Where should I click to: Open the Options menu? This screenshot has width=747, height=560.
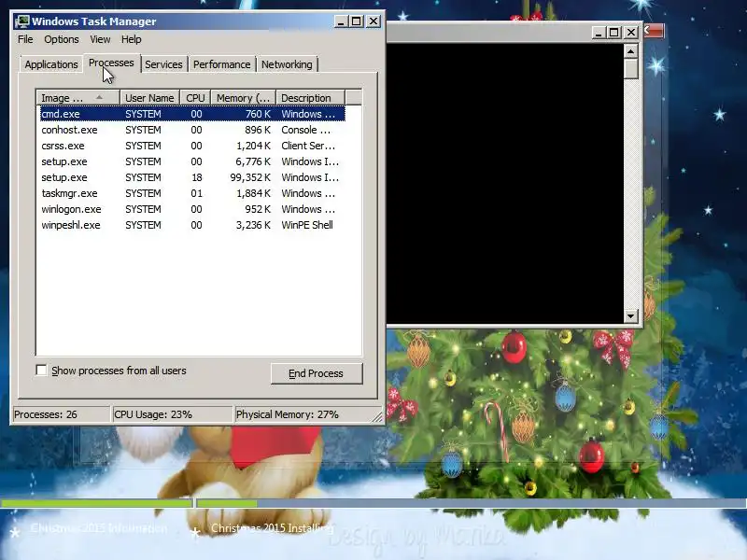click(x=62, y=39)
